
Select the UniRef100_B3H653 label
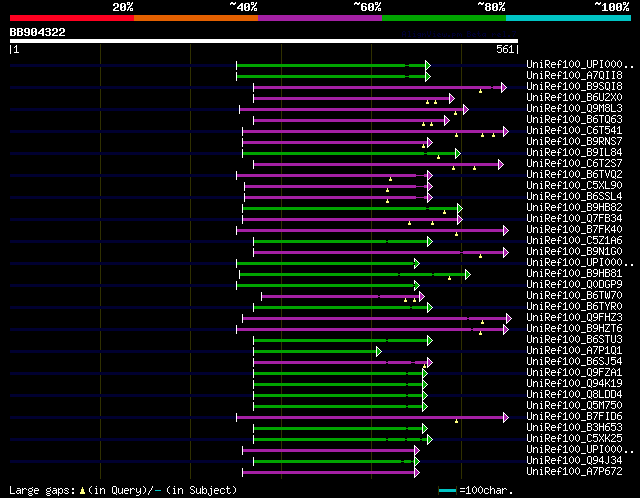tap(574, 428)
